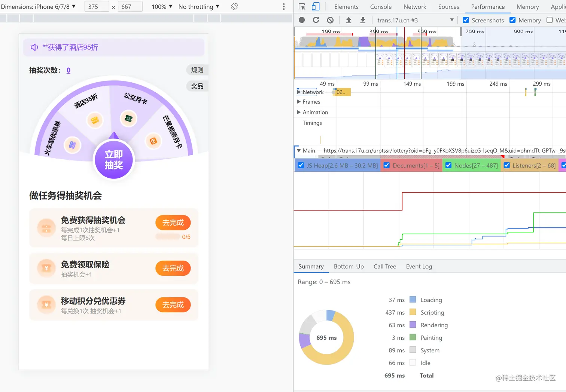Image resolution: width=566 pixels, height=392 pixels.
Task: Toggle the Memory checkbox
Action: 512,20
